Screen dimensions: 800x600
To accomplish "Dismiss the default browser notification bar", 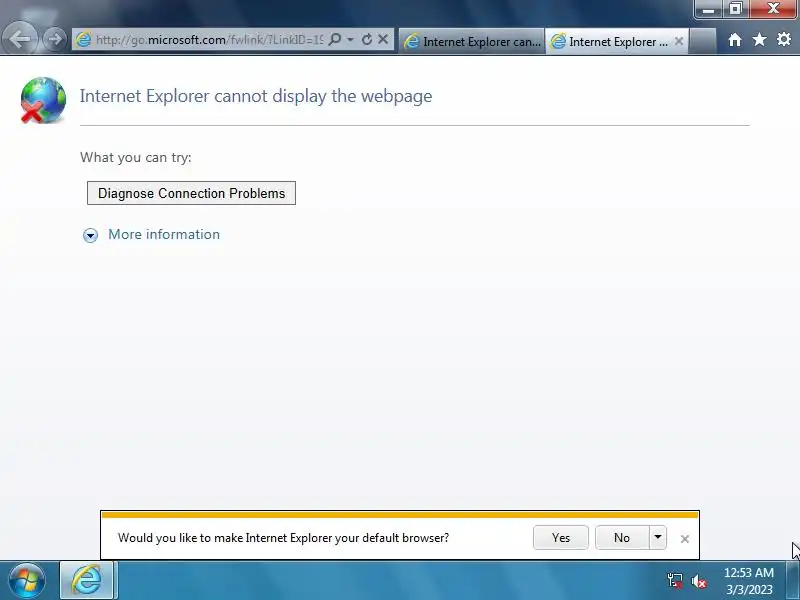I will coord(685,539).
